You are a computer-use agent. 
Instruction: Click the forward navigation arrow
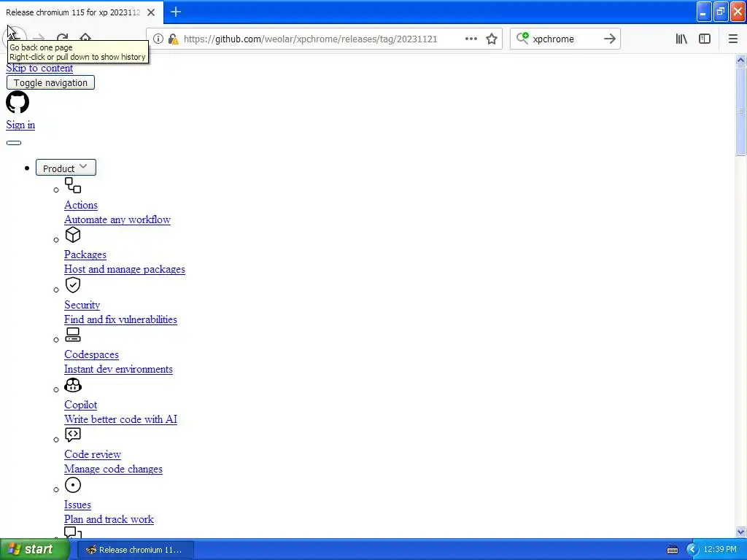[39, 38]
